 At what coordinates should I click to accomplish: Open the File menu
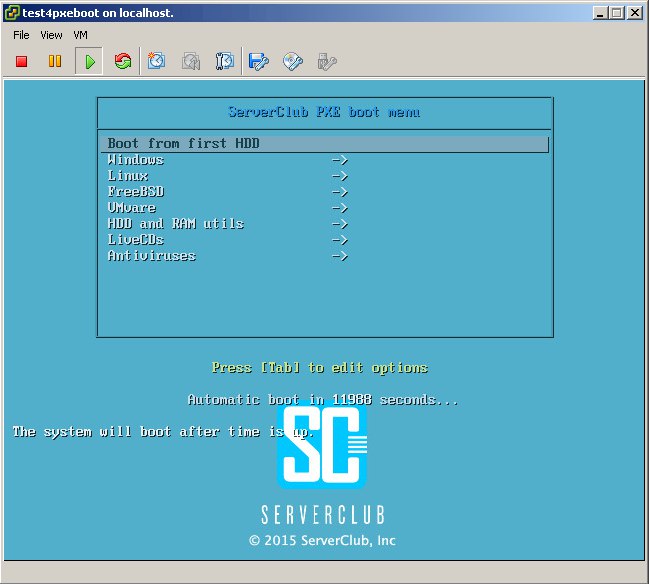pos(21,35)
